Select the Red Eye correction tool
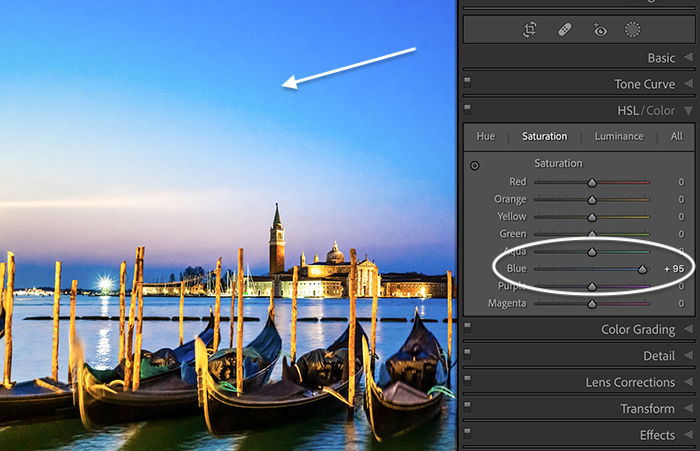 click(x=600, y=30)
